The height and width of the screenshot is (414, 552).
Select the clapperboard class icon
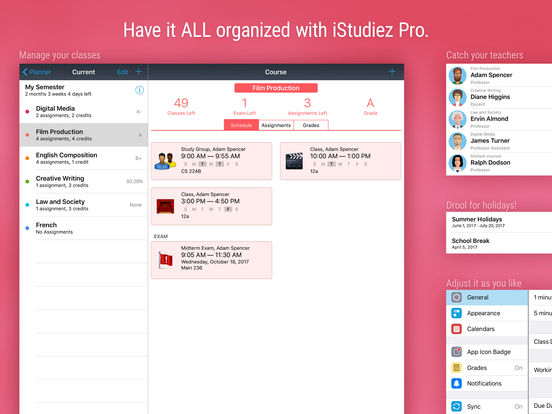(x=294, y=161)
